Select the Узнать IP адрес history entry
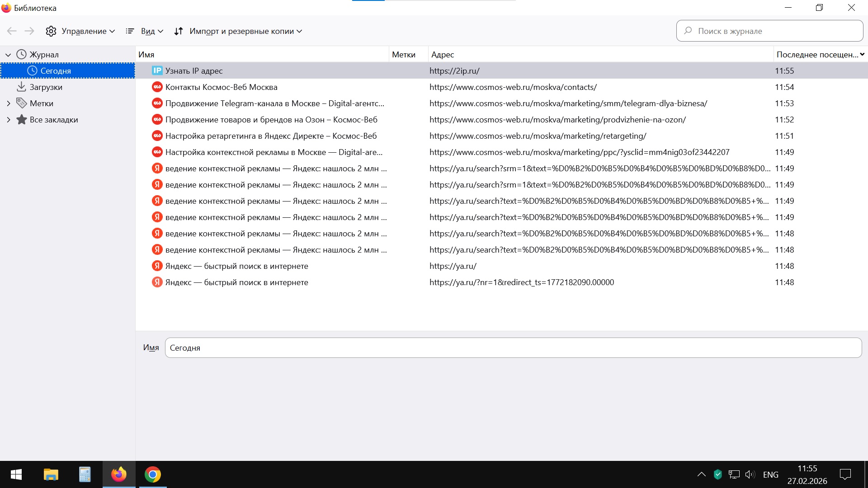This screenshot has width=868, height=488. [x=194, y=71]
